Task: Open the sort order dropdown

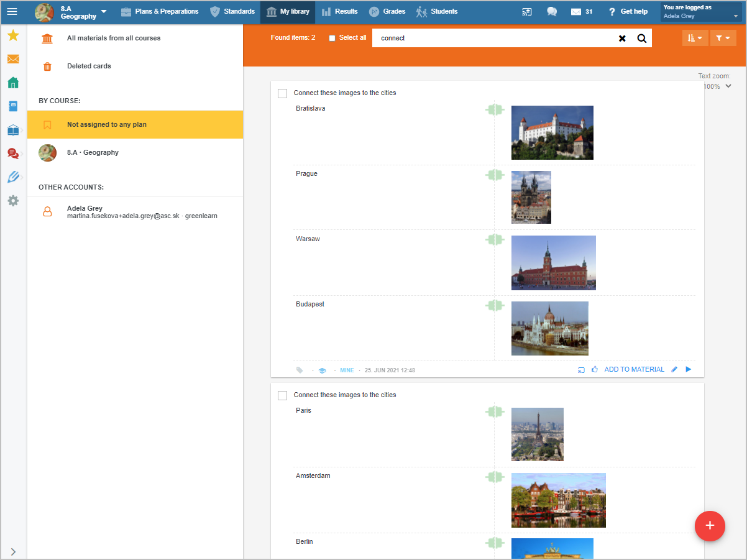Action: click(695, 38)
